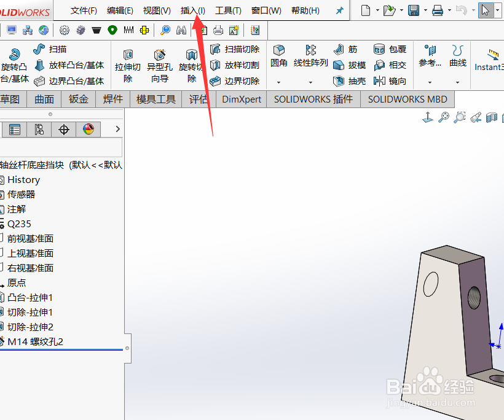504x420 pixels.
Task: Open the DisplayManager color sphere tab
Action: pos(89,130)
